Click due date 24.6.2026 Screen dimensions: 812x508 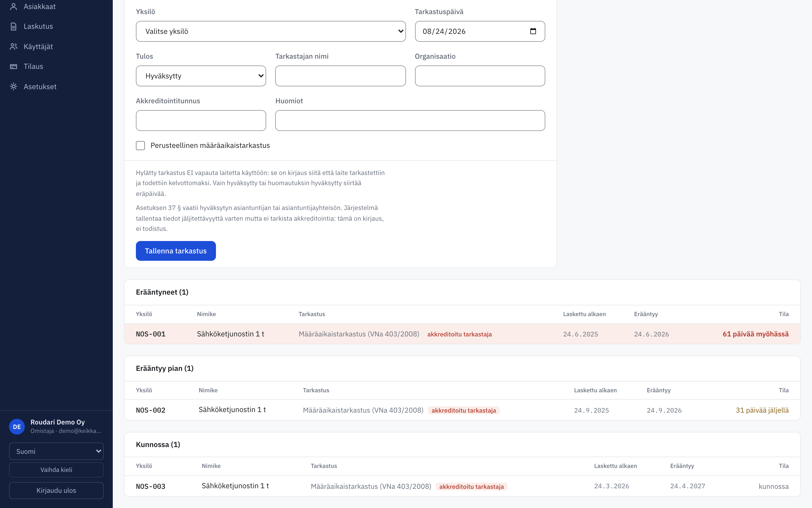(x=651, y=334)
